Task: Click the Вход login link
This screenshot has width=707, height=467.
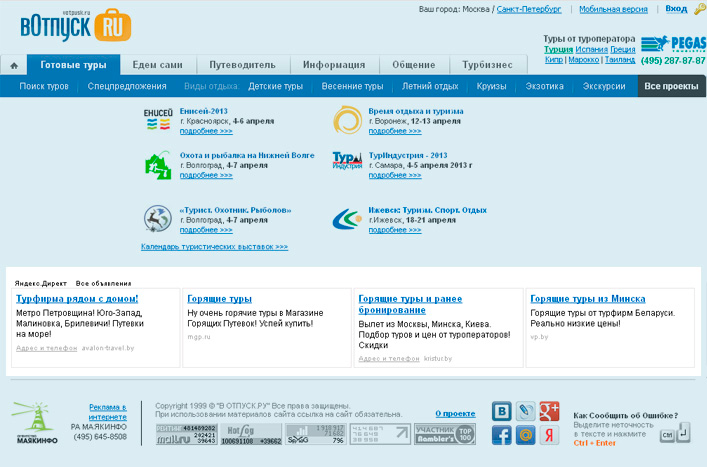Action: [x=676, y=9]
